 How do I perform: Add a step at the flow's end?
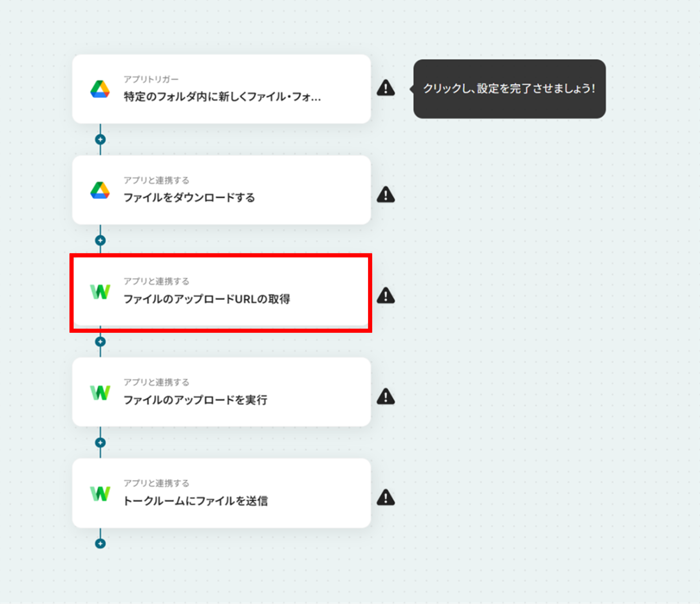100,543
